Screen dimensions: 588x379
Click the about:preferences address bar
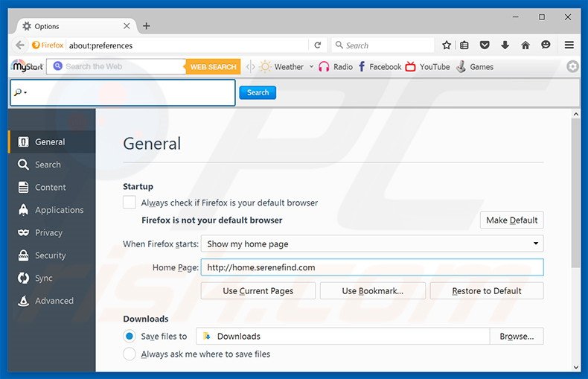(188, 45)
